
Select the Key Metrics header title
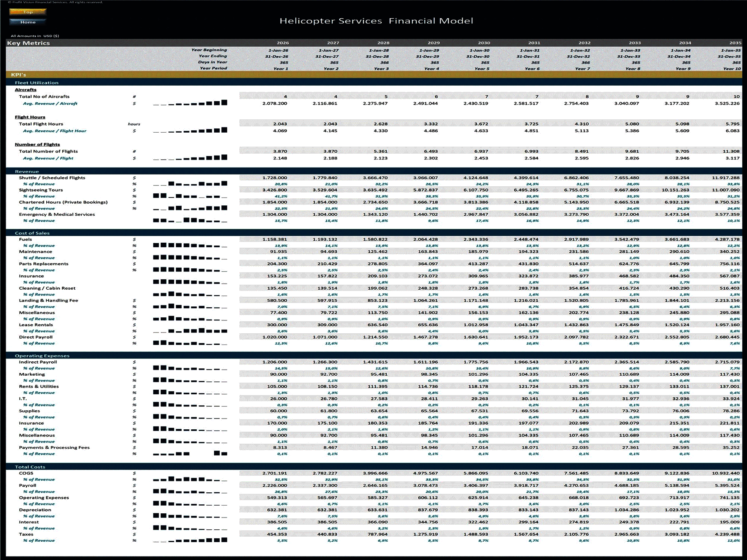[28, 43]
